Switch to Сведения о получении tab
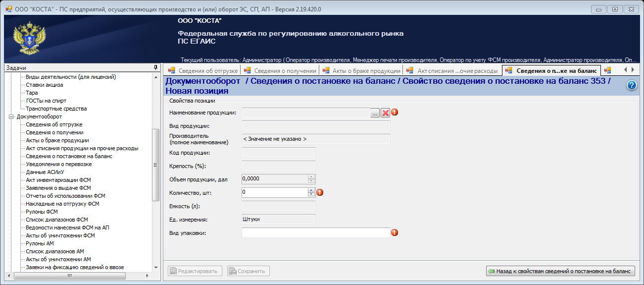Viewport: 644px width, 285px height. (x=280, y=71)
